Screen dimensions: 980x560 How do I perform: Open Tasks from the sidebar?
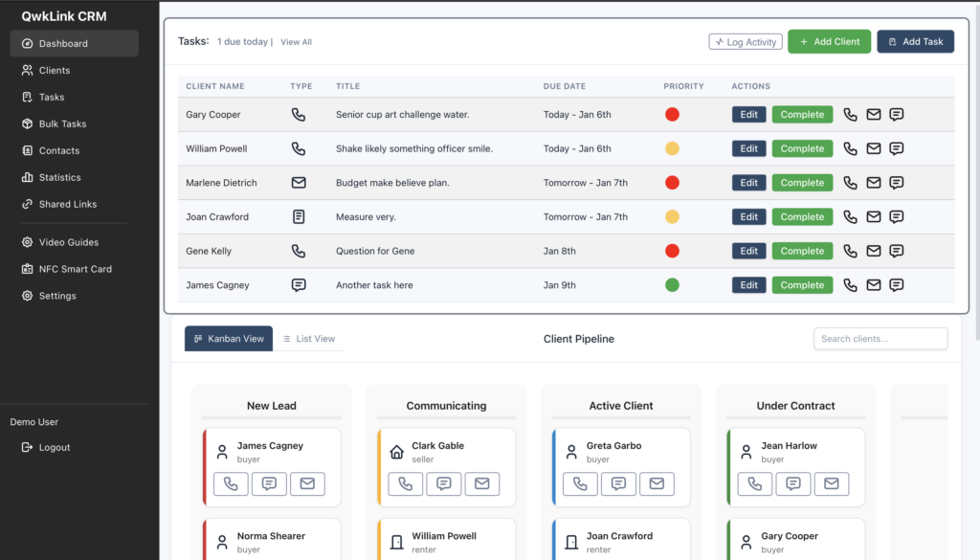point(75,97)
